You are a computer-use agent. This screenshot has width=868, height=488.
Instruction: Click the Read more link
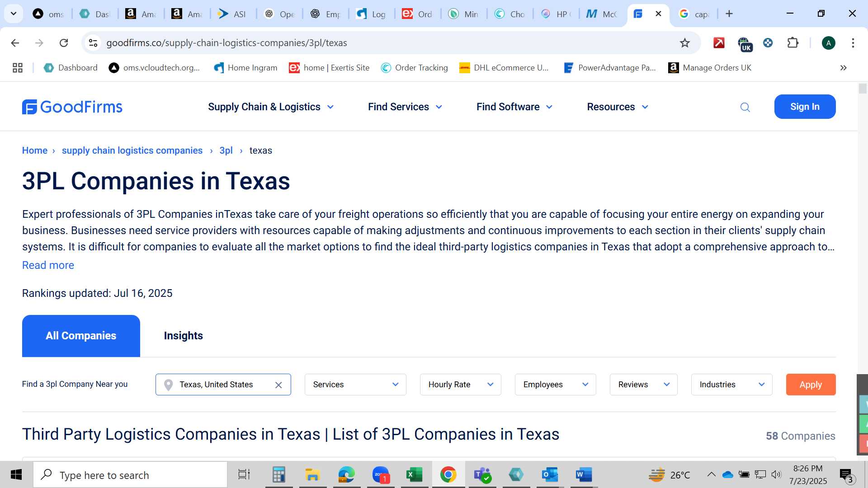click(x=48, y=265)
